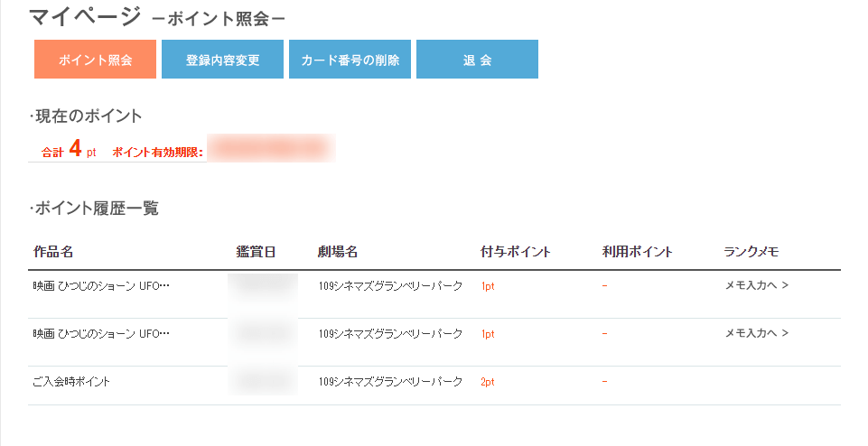
Task: Open the ポイント照会 tab
Action: 95,60
